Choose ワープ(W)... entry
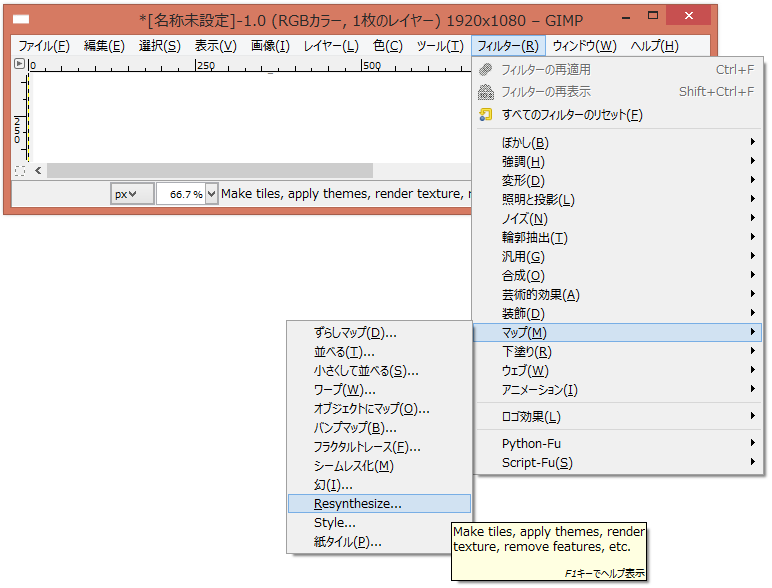772x588 pixels. pyautogui.click(x=379, y=390)
